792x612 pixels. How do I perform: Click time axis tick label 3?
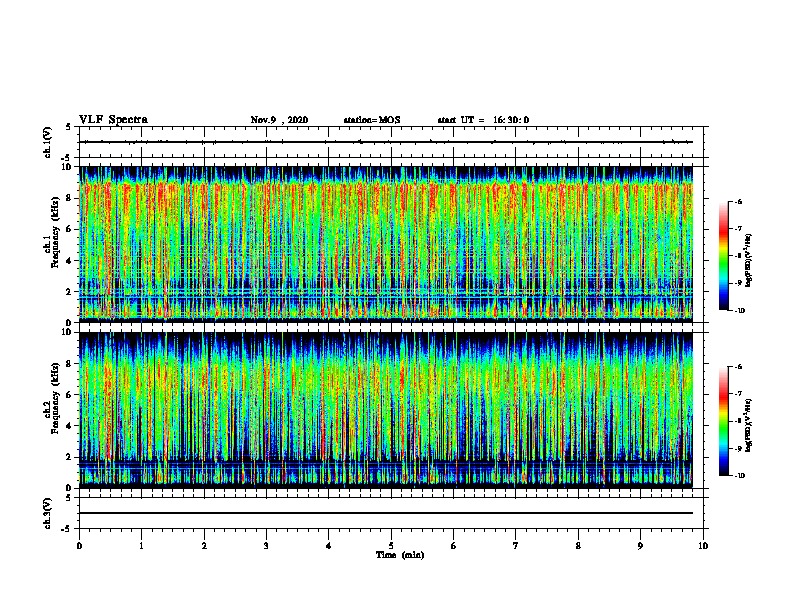click(266, 546)
